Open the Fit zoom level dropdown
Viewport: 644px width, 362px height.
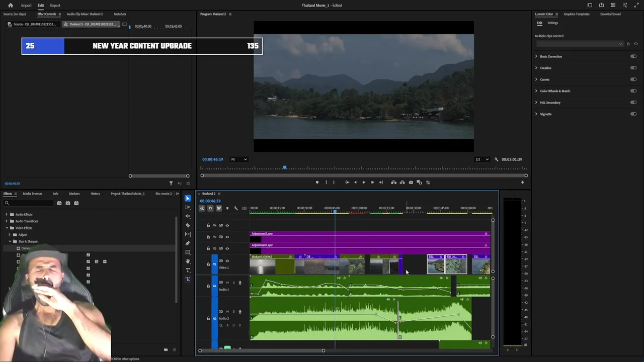point(239,159)
